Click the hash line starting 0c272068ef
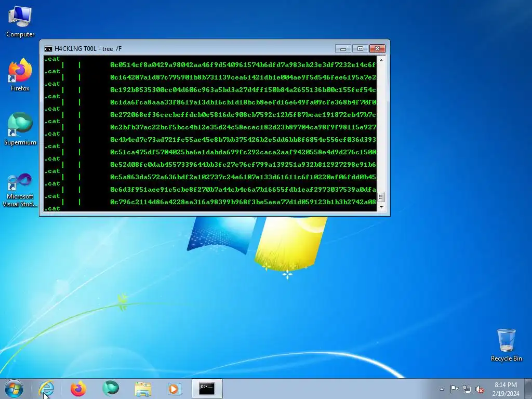The image size is (532, 399). tap(243, 115)
